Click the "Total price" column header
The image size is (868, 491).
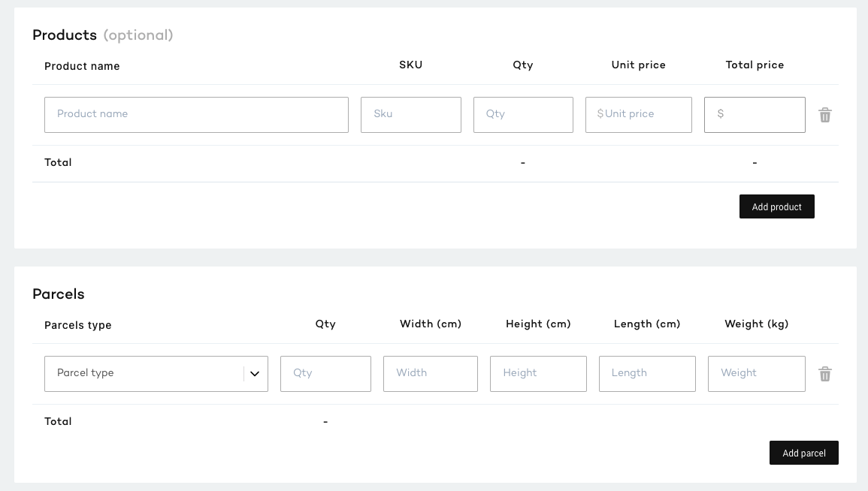(755, 65)
